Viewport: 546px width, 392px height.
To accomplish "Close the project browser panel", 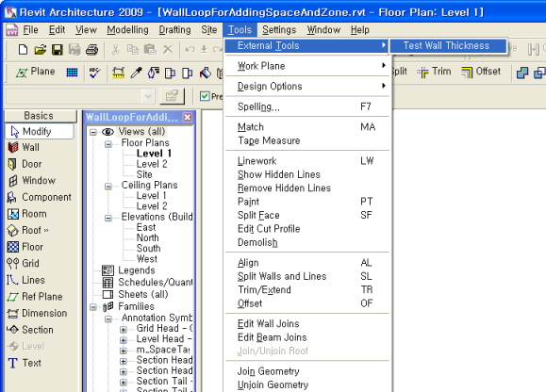I will 188,117.
